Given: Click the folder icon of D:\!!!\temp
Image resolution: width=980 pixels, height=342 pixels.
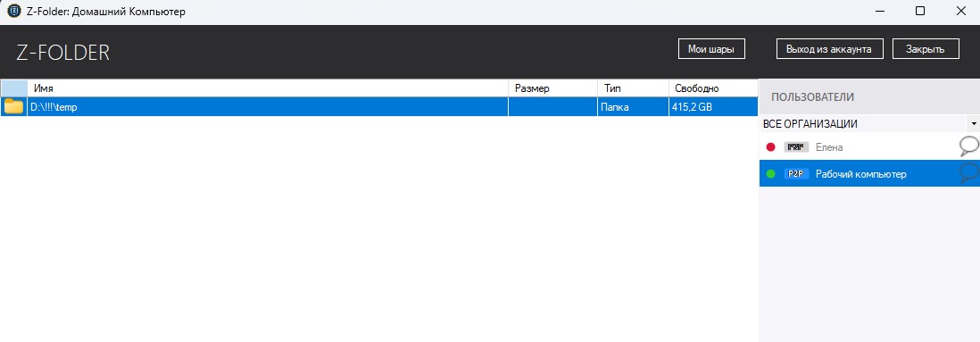Looking at the screenshot, I should tap(13, 107).
